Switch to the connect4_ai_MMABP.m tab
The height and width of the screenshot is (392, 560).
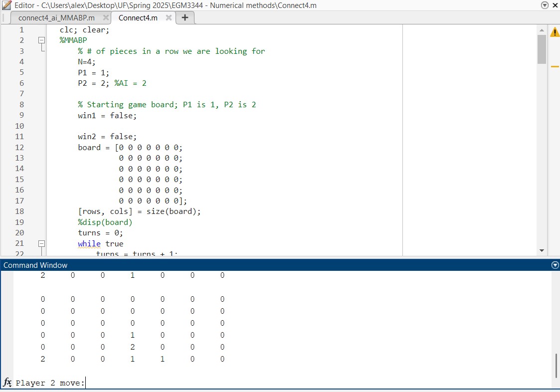tap(56, 17)
